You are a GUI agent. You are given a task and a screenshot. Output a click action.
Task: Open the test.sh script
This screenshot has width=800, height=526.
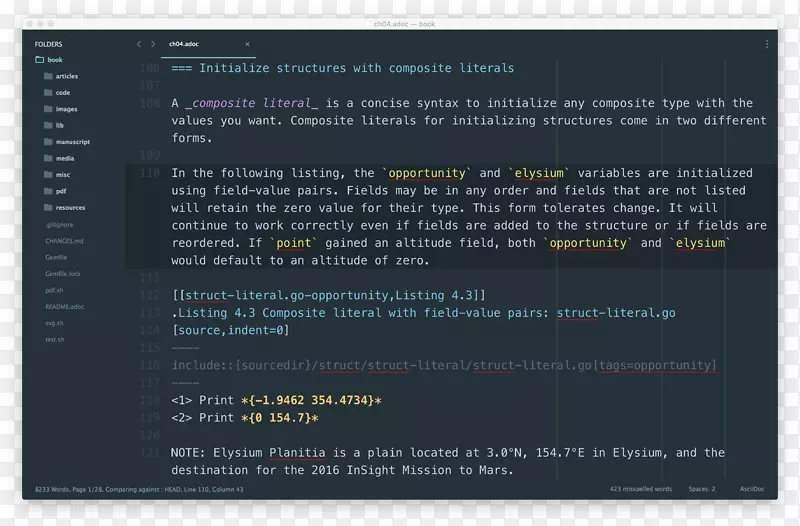click(55, 339)
